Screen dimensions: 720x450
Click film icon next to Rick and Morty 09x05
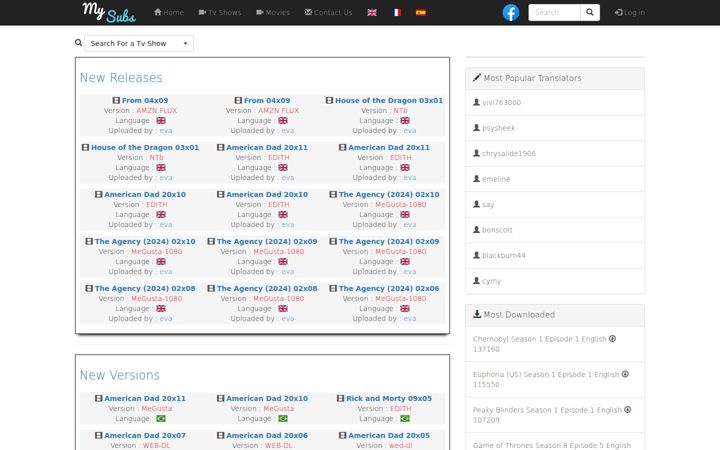340,398
